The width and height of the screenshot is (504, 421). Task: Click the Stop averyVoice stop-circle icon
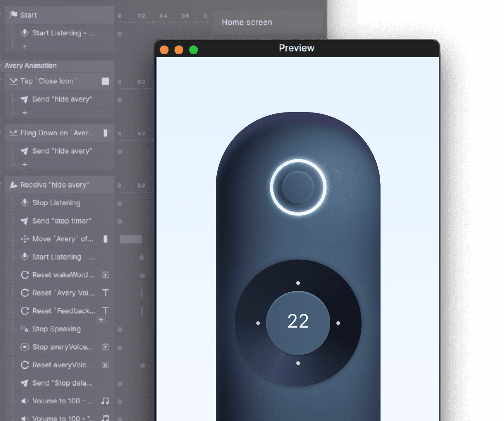25,347
